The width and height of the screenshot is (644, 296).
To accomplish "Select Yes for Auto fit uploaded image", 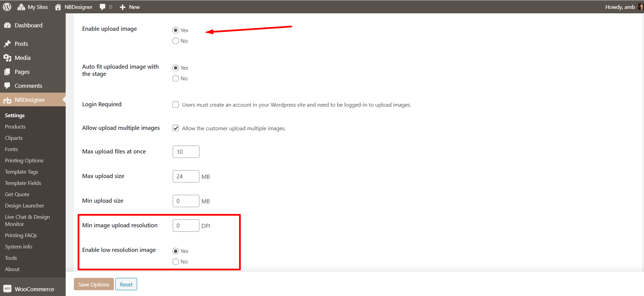I will (x=175, y=68).
